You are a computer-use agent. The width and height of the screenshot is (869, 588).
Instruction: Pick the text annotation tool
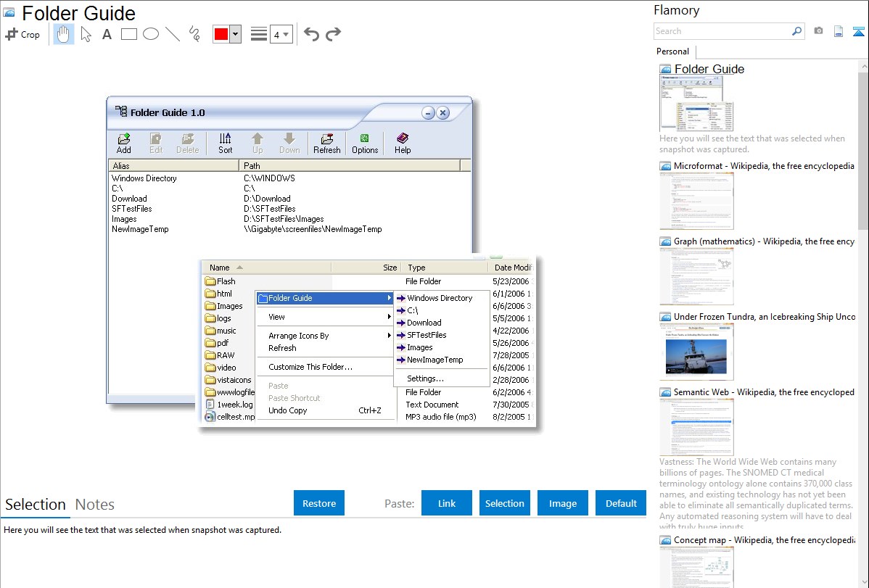tap(107, 34)
